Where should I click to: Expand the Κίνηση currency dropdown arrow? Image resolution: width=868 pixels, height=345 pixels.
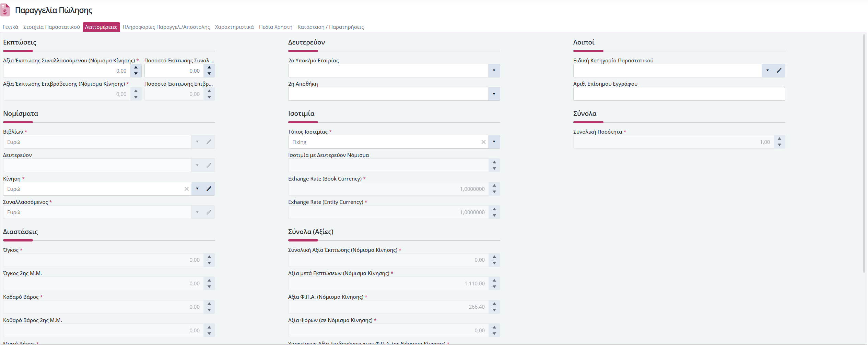coord(197,189)
